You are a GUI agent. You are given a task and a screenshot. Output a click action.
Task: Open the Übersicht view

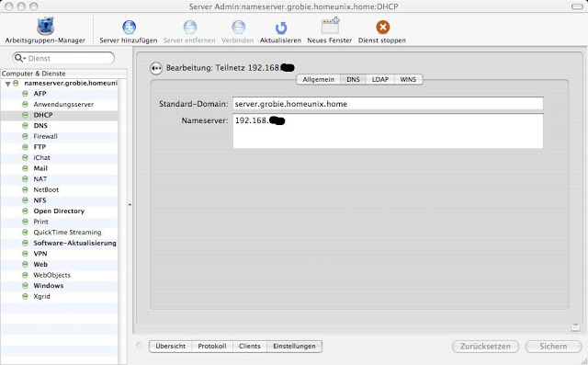pos(170,347)
